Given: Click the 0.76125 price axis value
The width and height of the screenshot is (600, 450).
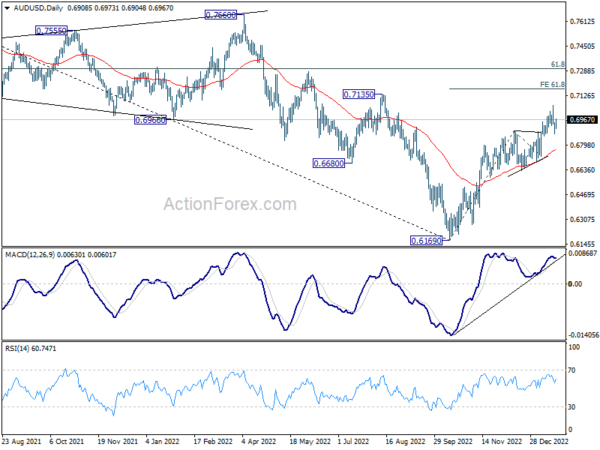Looking at the screenshot, I should click(x=582, y=21).
